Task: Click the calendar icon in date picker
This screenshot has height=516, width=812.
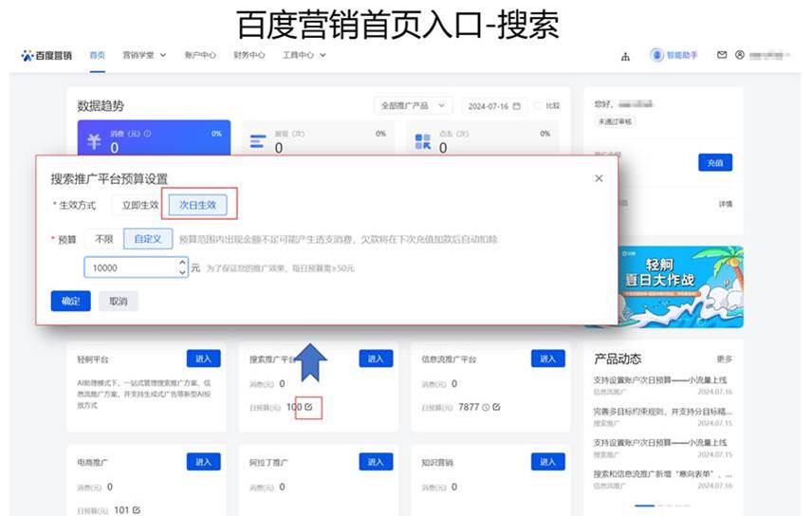Action: coord(516,105)
